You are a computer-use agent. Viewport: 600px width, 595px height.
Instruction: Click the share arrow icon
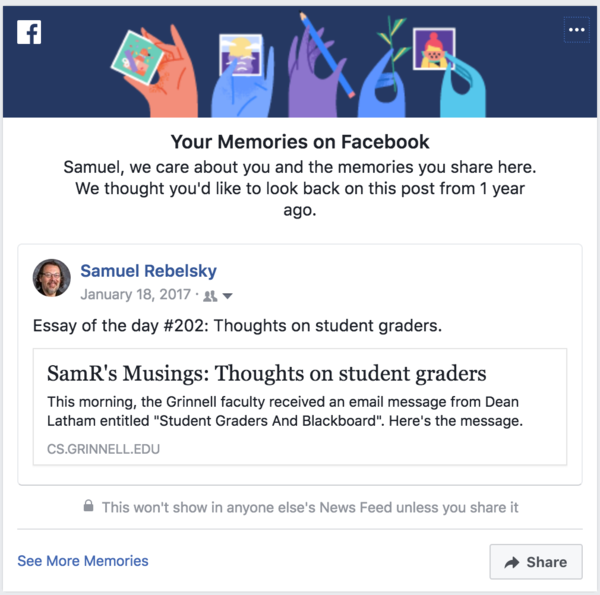click(x=512, y=563)
